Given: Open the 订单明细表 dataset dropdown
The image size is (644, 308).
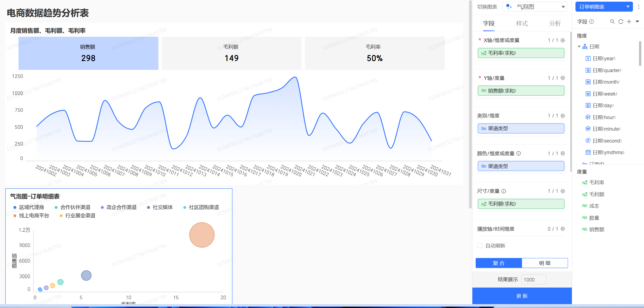Looking at the screenshot, I should point(604,7).
